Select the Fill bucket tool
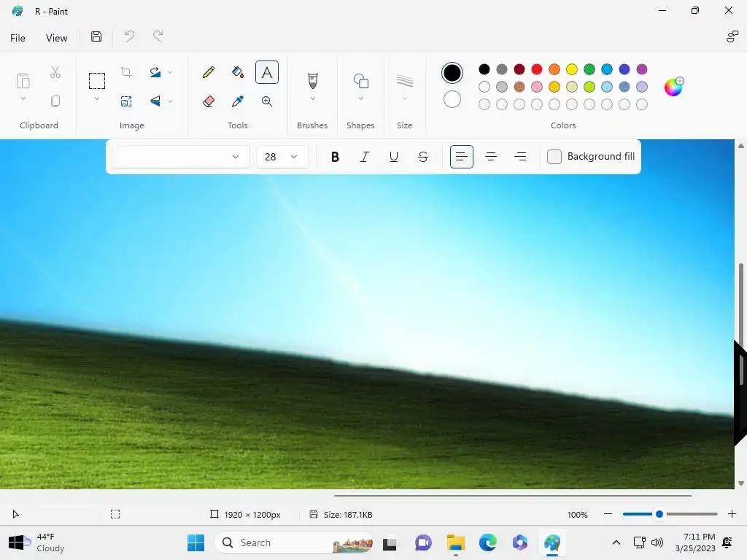The image size is (747, 560). (x=238, y=72)
